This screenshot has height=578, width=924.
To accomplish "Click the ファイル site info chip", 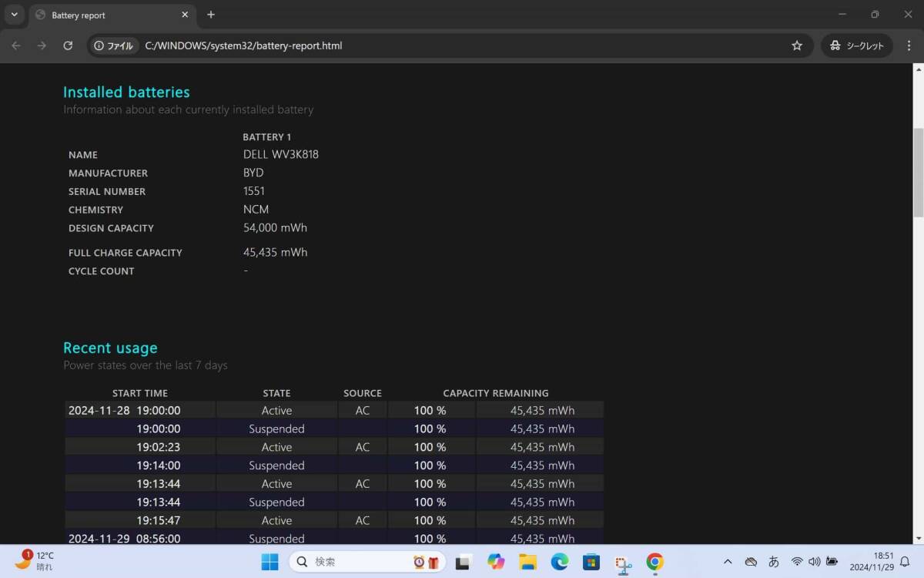I will (113, 45).
